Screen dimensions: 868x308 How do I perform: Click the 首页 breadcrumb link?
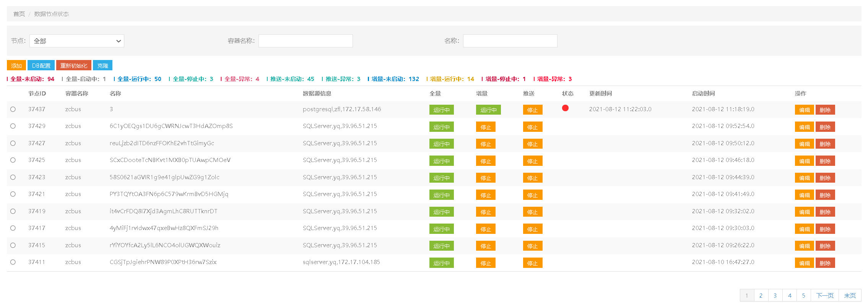click(x=19, y=14)
